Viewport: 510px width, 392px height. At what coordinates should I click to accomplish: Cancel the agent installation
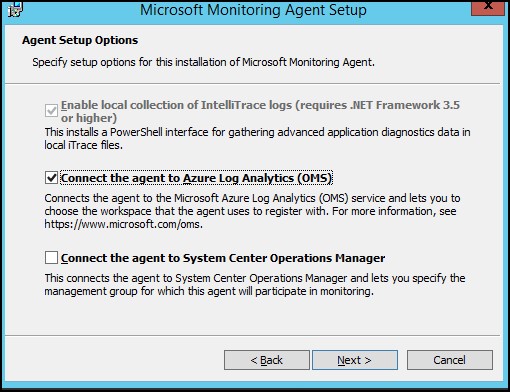click(x=450, y=360)
